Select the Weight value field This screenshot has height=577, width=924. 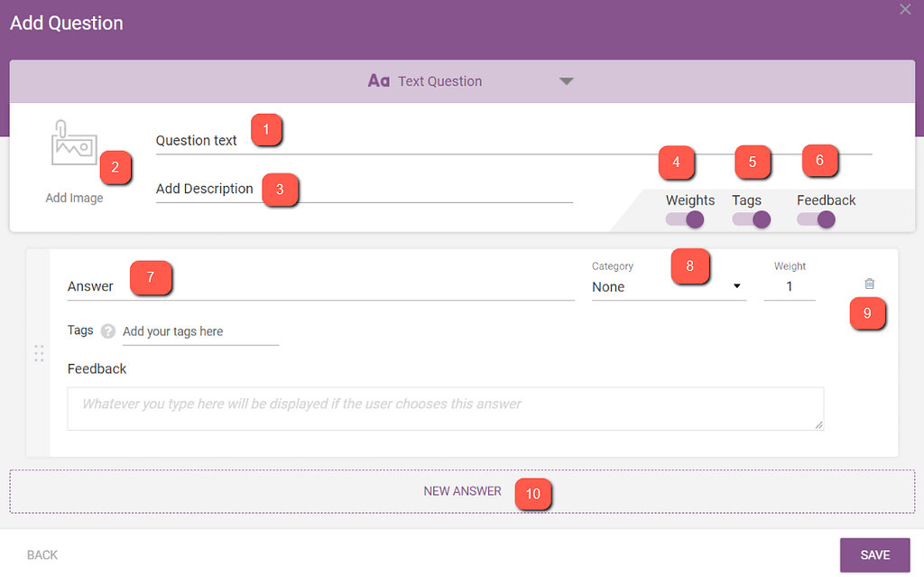point(790,287)
